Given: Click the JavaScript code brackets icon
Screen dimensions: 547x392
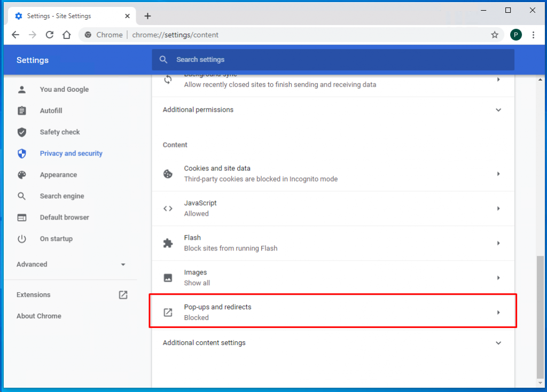Looking at the screenshot, I should tap(168, 209).
